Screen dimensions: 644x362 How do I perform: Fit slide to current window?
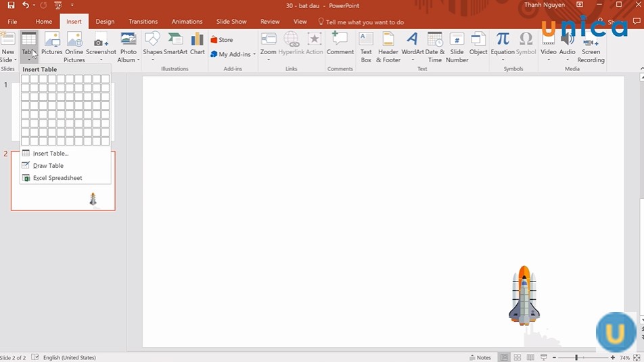pos(637,358)
